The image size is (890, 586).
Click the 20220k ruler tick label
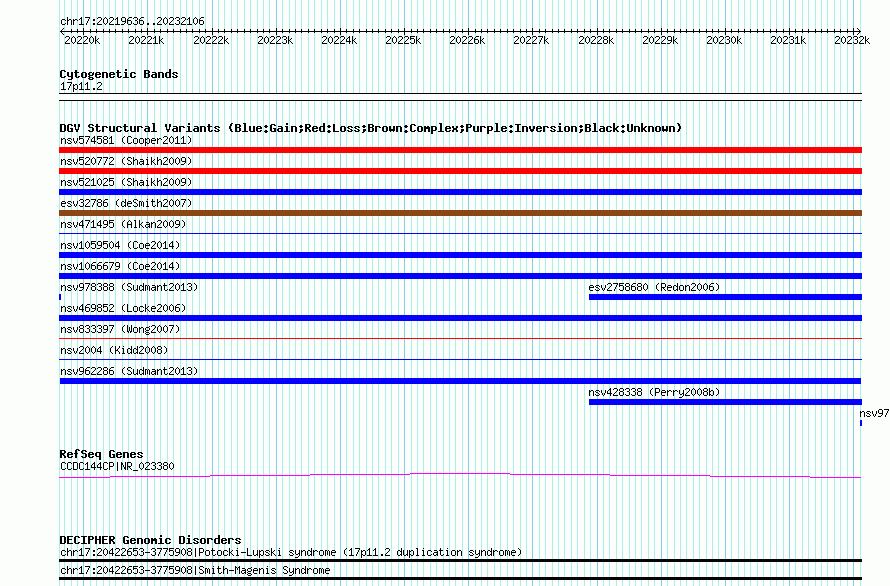click(x=82, y=40)
